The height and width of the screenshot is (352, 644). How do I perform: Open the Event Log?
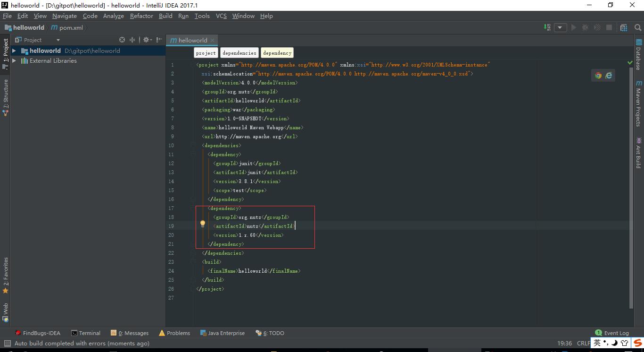tap(612, 333)
